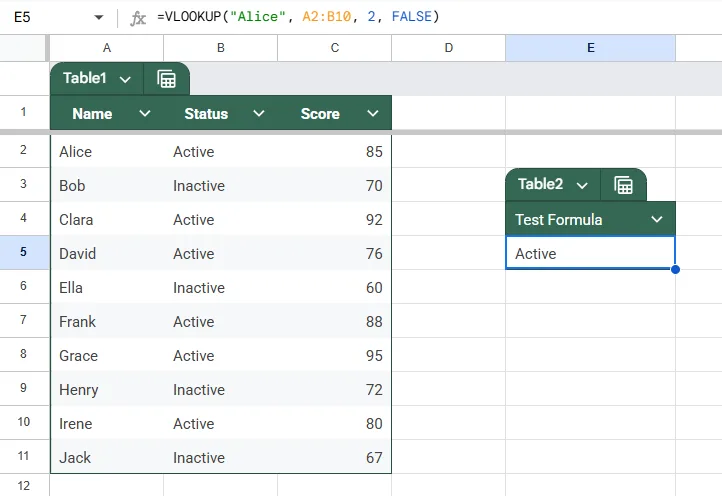
Task: Click the Table2 table view icon
Action: [x=623, y=185]
